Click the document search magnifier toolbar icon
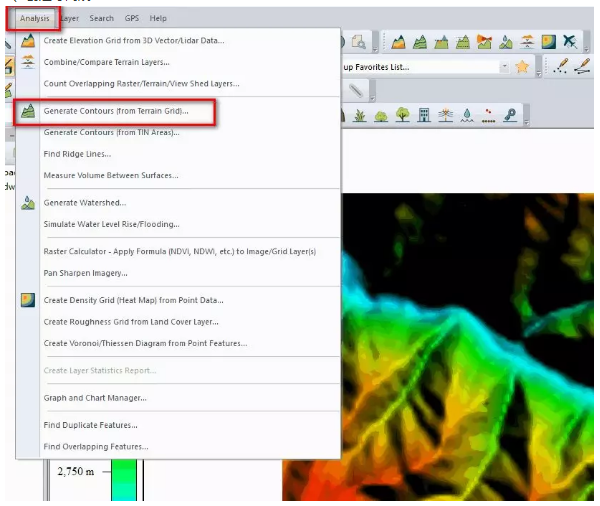This screenshot has height=506, width=600. 359,42
